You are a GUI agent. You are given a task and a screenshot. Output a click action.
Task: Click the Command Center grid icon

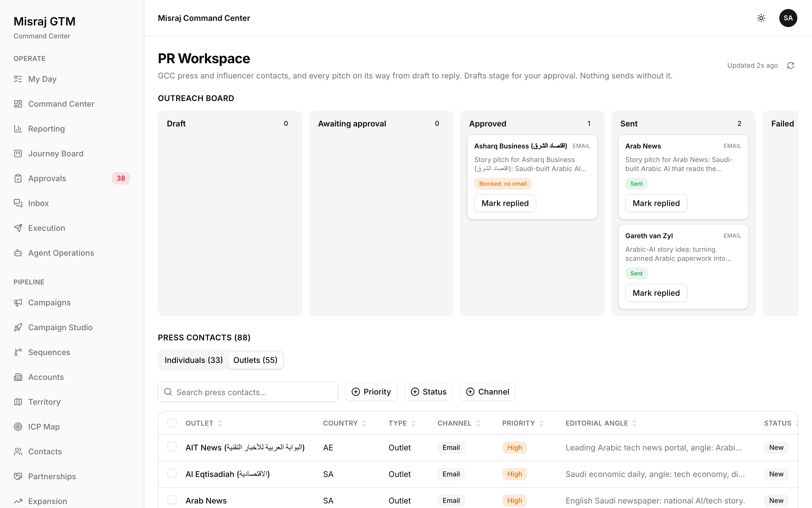click(18, 104)
